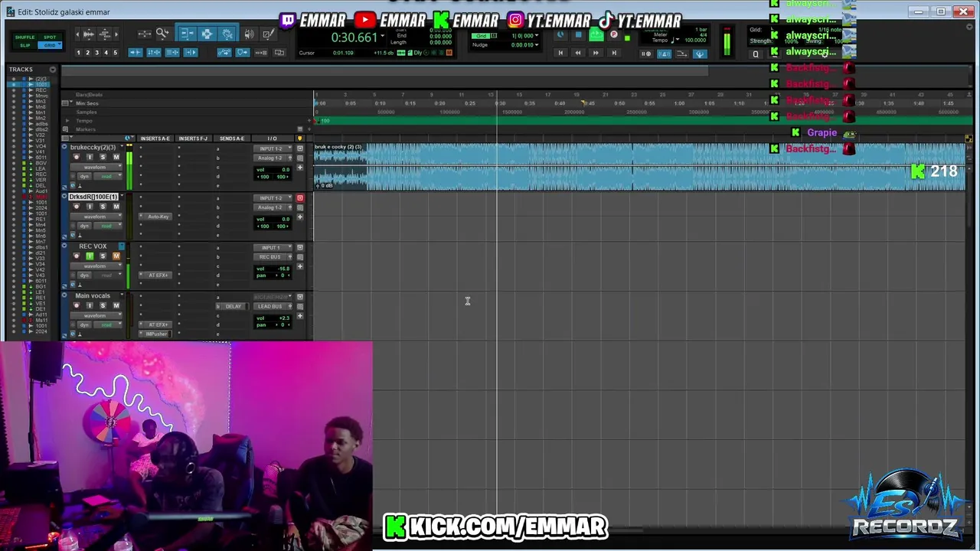980x551 pixels.
Task: Click INSERTS A-E column header
Action: (155, 139)
